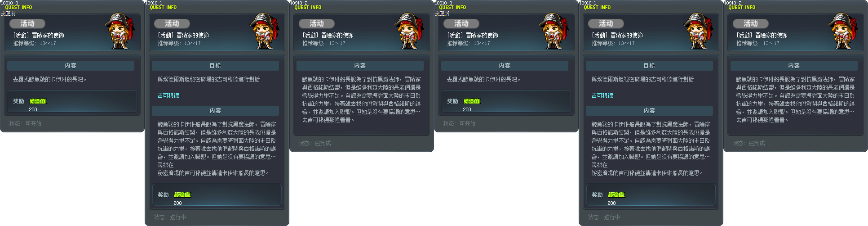Click the pirate portrait in the 变更后 10910-0 panel
Image resolution: width=868 pixels, height=226 pixels.
[x=554, y=31]
